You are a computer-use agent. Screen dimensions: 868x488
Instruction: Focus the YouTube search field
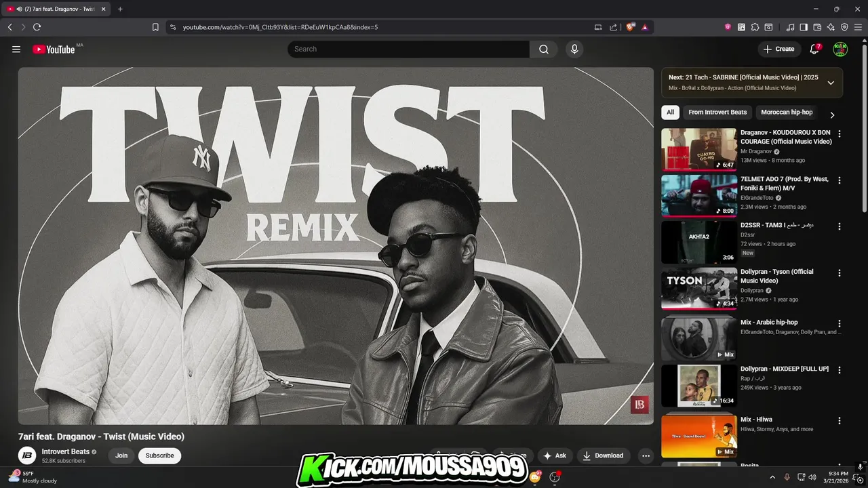coord(408,49)
